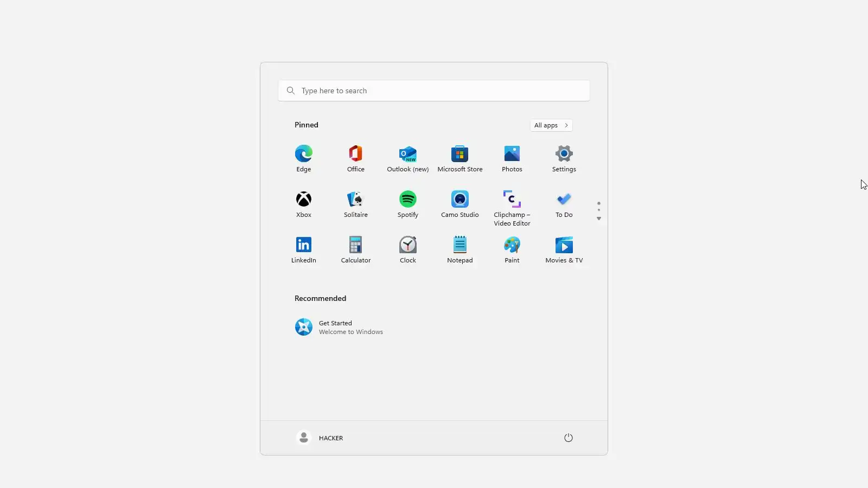The width and height of the screenshot is (868, 488).
Task: Open the HACKER user account menu
Action: click(320, 438)
